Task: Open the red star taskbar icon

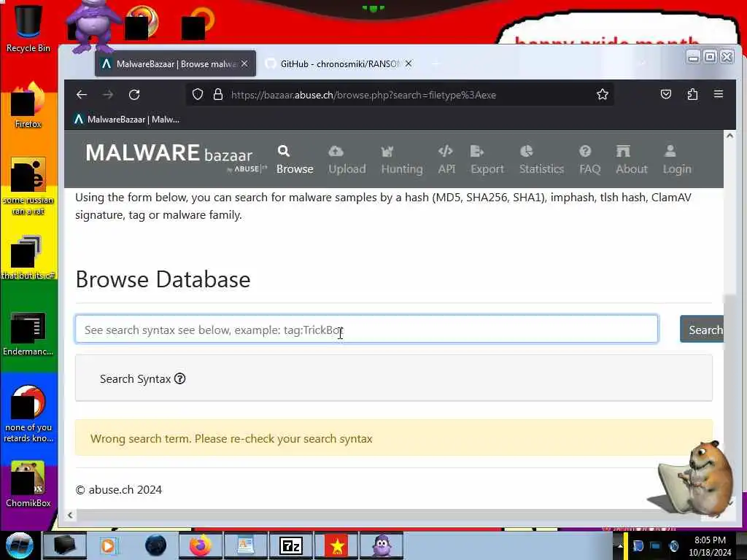Action: click(336, 545)
